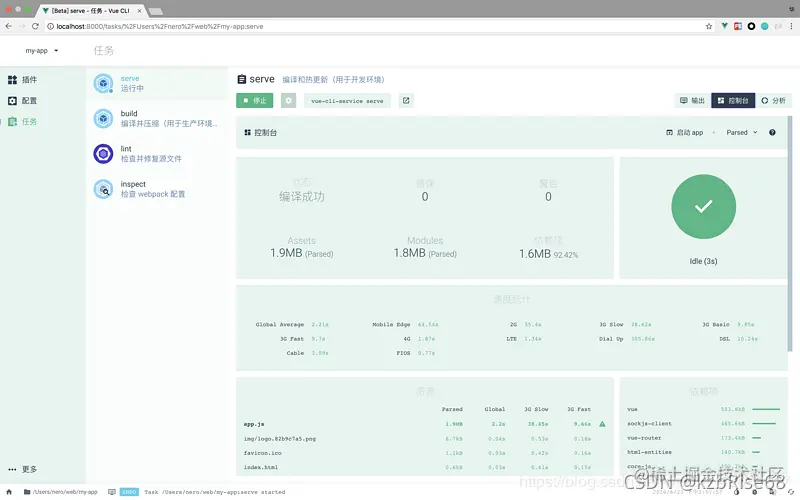The width and height of the screenshot is (800, 500).
Task: Click the Dial Up speed stat
Action: tap(627, 339)
